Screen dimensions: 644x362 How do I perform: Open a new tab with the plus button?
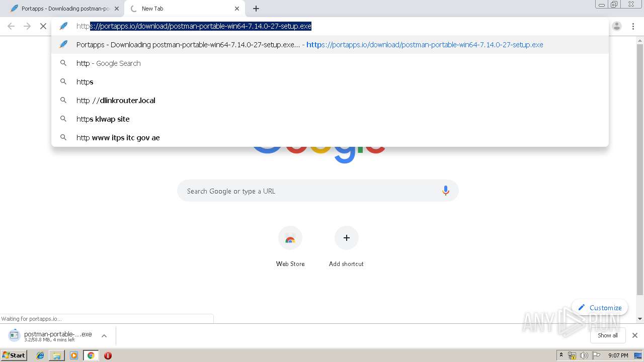click(256, 9)
